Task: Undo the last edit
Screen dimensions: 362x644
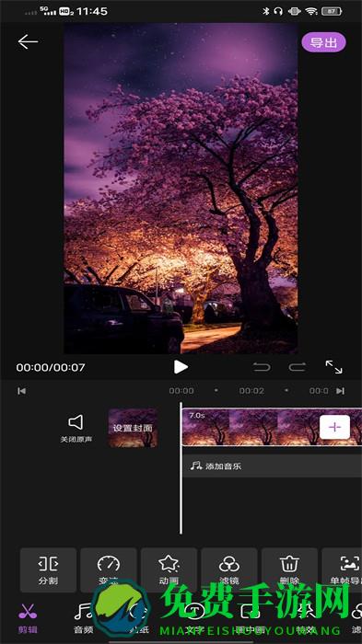Action: tap(262, 367)
